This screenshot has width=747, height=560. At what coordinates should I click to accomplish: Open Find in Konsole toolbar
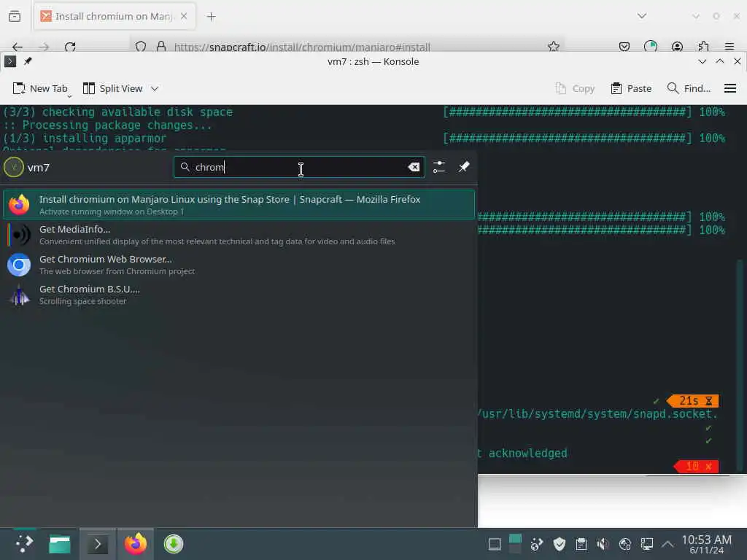pos(689,88)
